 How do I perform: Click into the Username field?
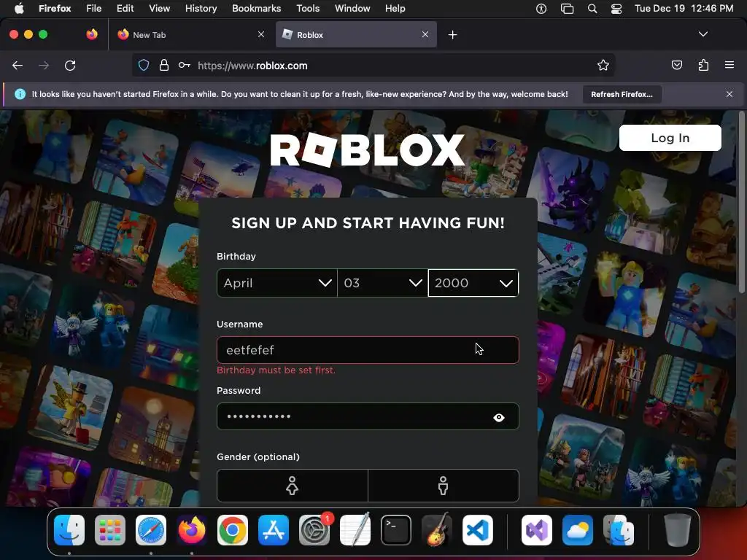pos(368,350)
